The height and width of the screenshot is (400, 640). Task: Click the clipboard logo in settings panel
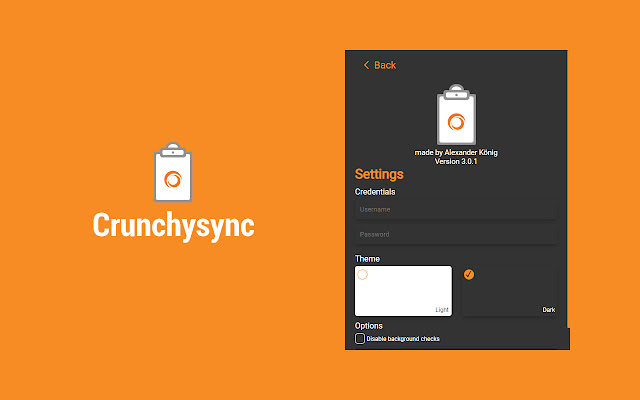click(456, 115)
